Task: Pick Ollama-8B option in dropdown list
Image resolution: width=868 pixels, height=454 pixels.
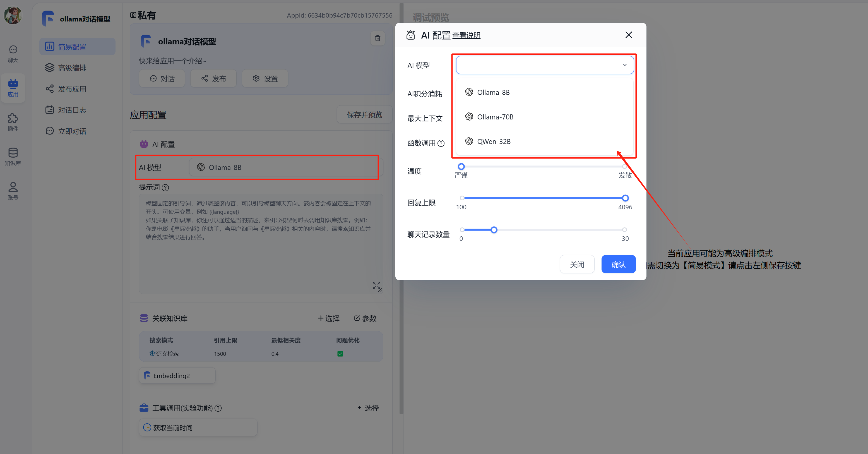Action: pyautogui.click(x=493, y=92)
